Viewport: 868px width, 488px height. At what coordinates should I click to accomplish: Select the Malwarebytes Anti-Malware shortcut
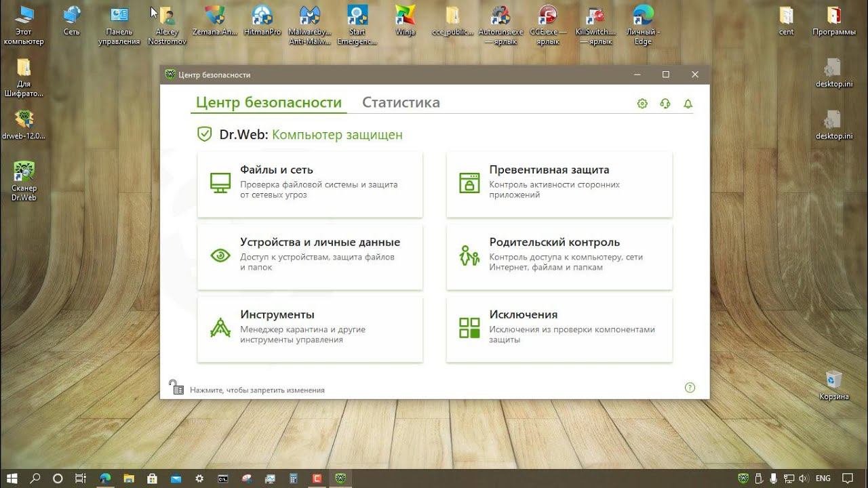click(x=310, y=25)
